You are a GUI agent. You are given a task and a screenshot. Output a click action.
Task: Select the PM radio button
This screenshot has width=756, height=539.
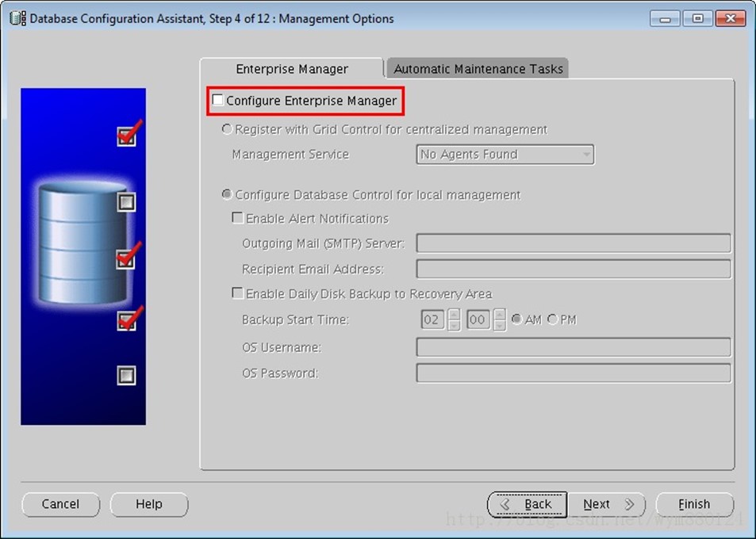coord(553,319)
